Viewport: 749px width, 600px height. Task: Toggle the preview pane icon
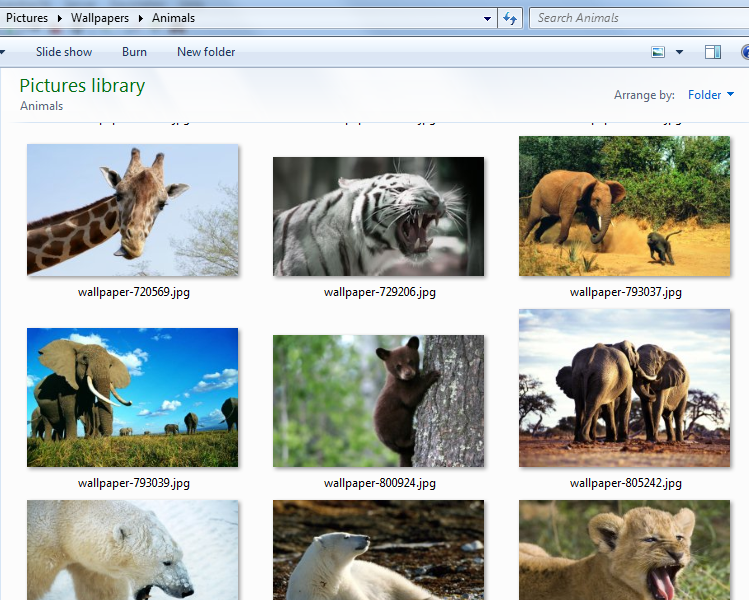point(713,52)
